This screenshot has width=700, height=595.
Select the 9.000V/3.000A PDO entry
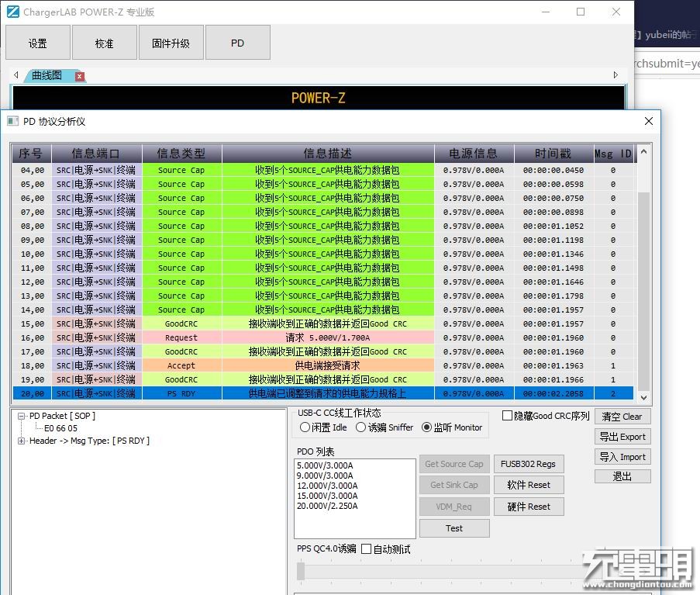click(325, 476)
